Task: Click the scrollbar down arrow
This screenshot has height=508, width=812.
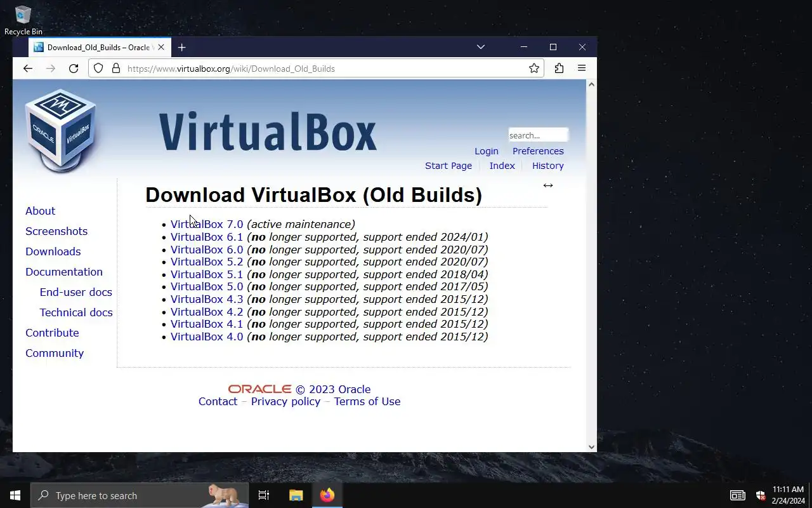Action: pos(592,447)
